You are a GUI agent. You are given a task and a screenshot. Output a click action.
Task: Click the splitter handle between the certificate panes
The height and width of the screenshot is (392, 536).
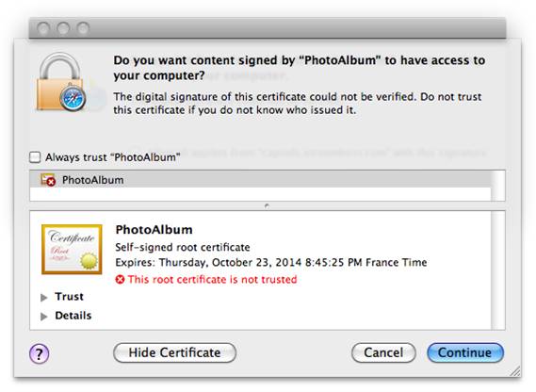click(267, 206)
